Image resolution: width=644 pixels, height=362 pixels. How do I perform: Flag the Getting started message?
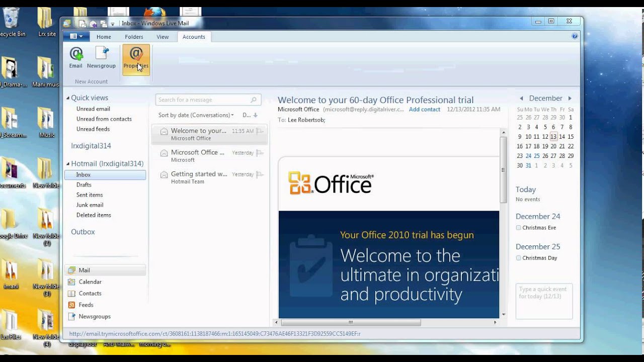[260, 174]
